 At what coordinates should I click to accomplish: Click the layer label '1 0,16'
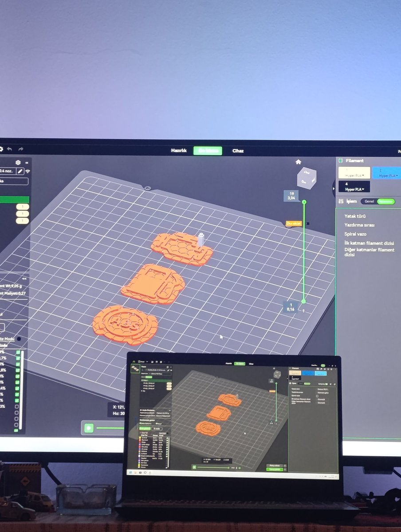click(291, 307)
